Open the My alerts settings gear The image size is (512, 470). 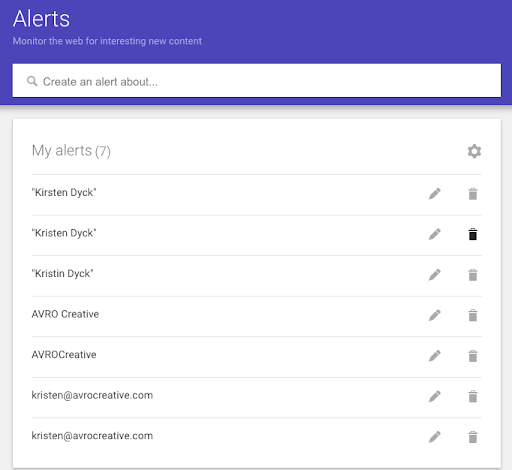[474, 151]
